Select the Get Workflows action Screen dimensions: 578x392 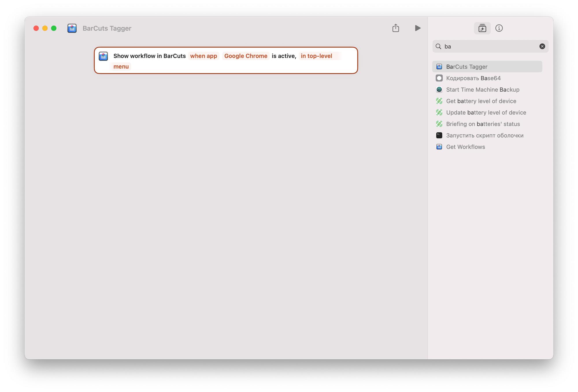(x=465, y=147)
